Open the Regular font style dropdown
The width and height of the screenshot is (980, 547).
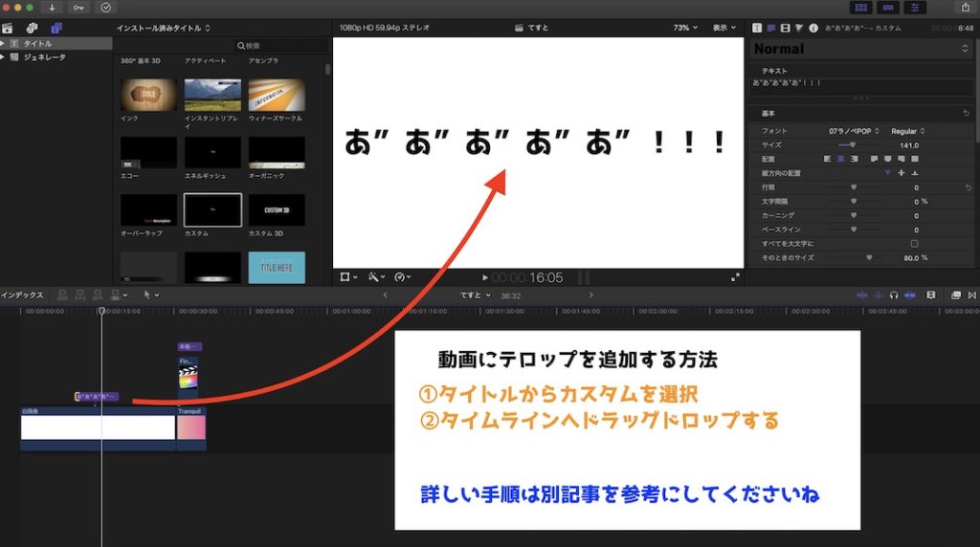tap(907, 131)
